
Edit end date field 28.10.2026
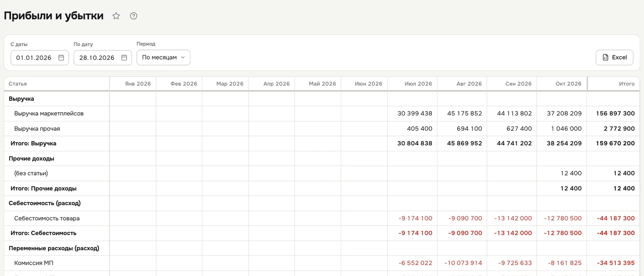point(103,58)
